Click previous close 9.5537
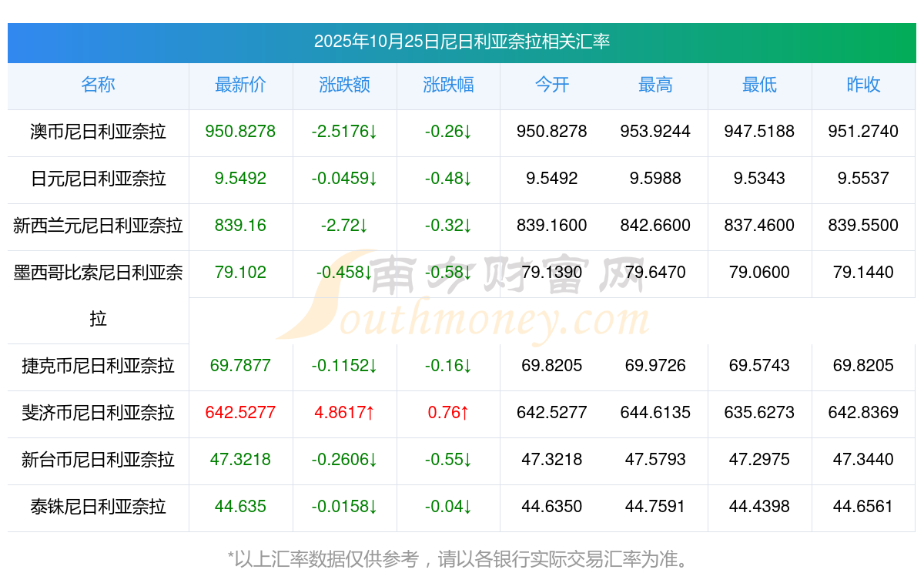924x583 pixels. pyautogui.click(x=863, y=179)
